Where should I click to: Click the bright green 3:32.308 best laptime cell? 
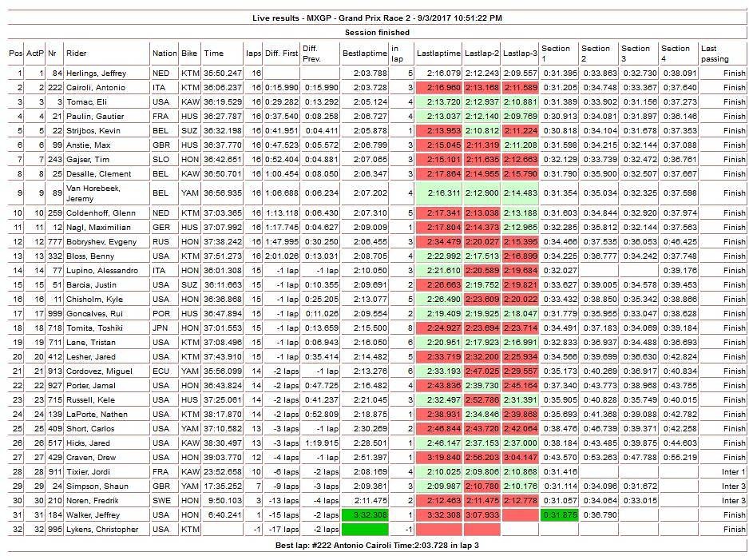click(x=365, y=515)
